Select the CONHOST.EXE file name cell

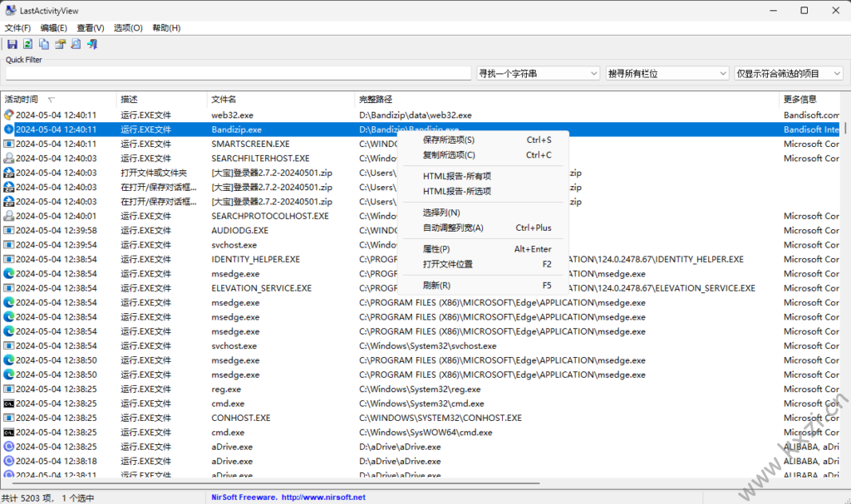coord(241,418)
